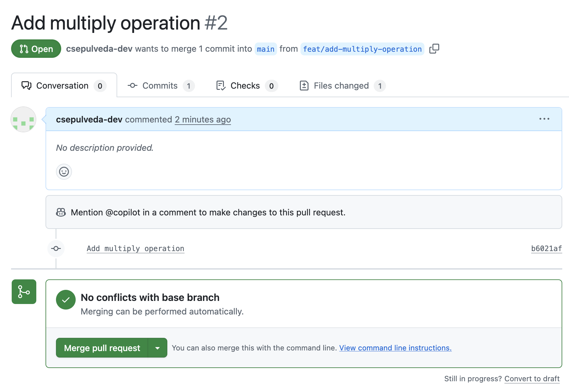Click the Copilot icon in mention banner
Viewport: 569px width, 392px height.
[x=61, y=212]
